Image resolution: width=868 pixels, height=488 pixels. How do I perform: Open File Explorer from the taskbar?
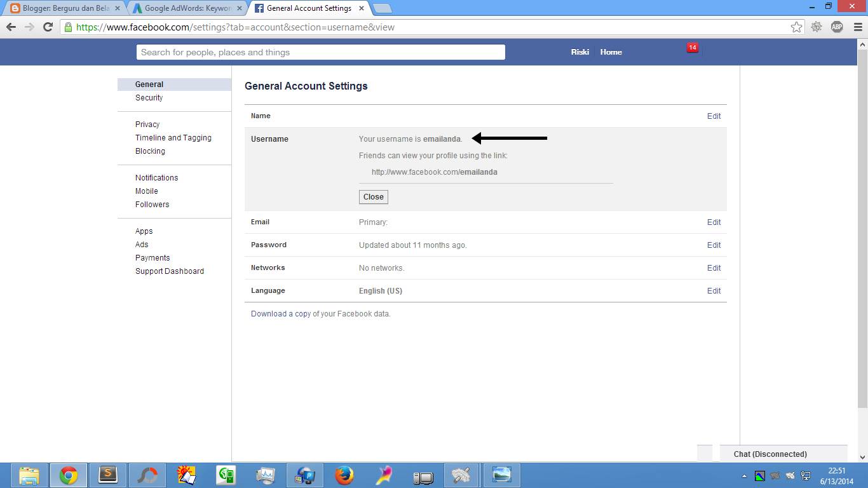coord(29,475)
